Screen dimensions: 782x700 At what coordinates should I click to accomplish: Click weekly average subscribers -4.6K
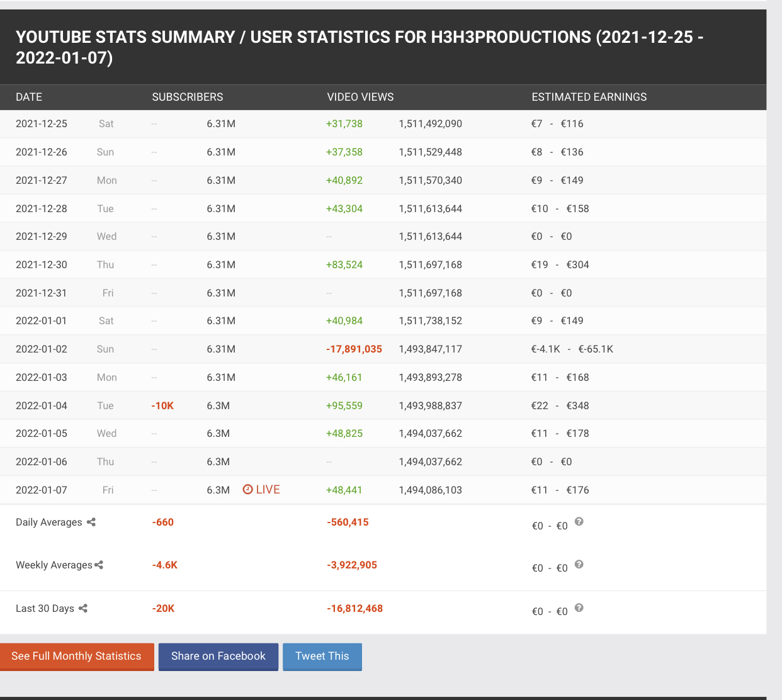(x=165, y=565)
